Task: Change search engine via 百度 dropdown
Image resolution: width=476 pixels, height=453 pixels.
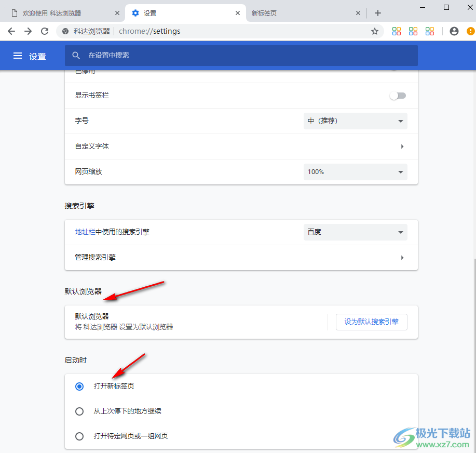Action: [x=355, y=232]
